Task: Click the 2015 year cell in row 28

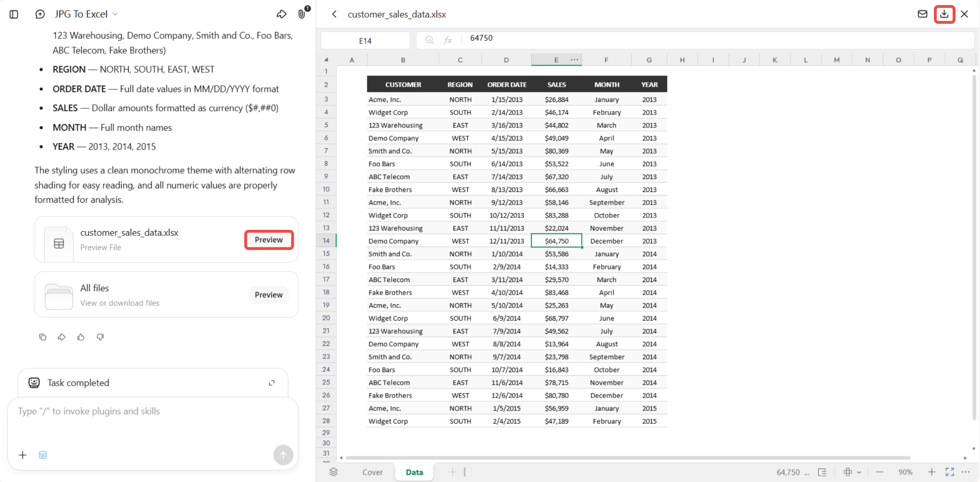Action: click(x=649, y=421)
